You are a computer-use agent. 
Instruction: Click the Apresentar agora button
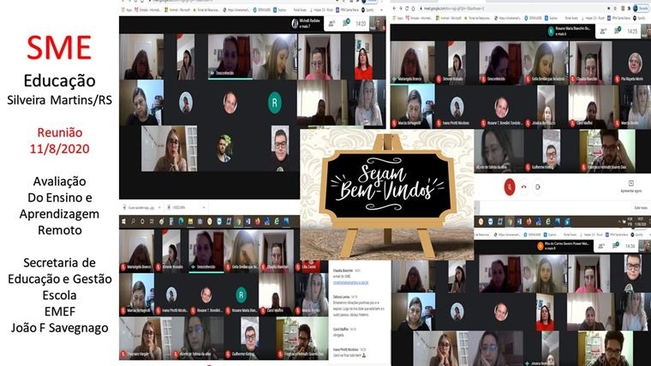tap(631, 186)
